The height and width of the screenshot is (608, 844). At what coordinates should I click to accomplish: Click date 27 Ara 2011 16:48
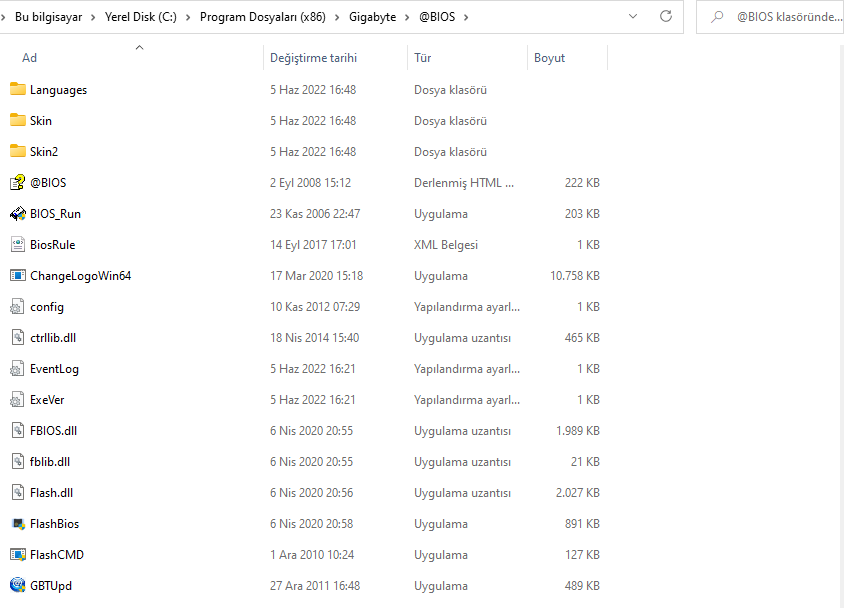(x=315, y=585)
